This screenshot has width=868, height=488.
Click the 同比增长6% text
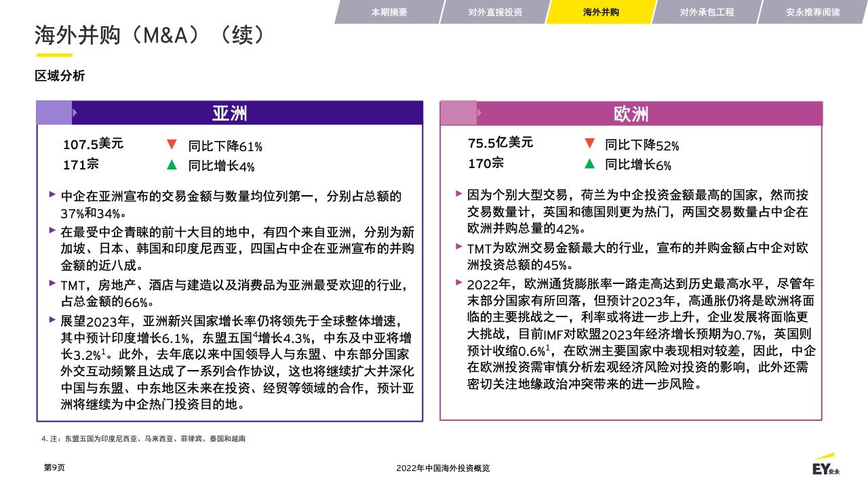tap(638, 165)
